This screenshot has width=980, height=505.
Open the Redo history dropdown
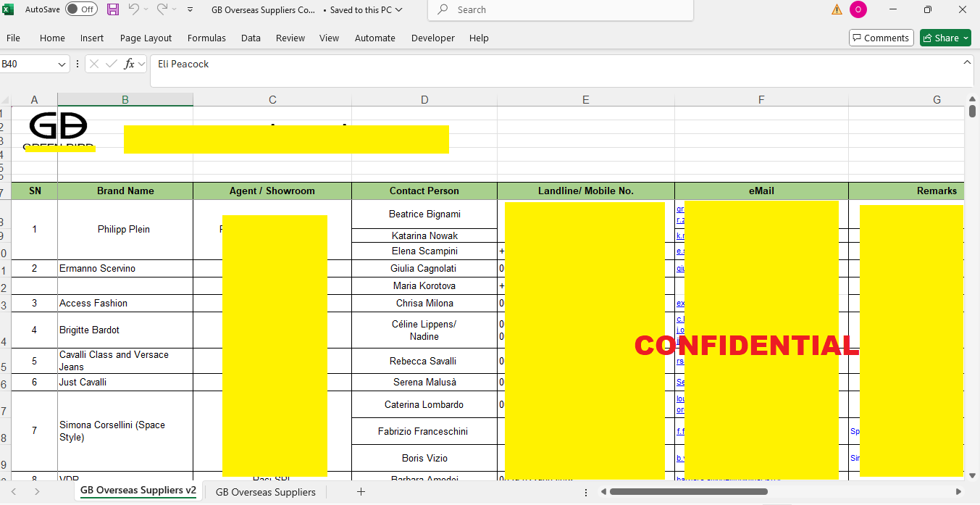click(175, 9)
